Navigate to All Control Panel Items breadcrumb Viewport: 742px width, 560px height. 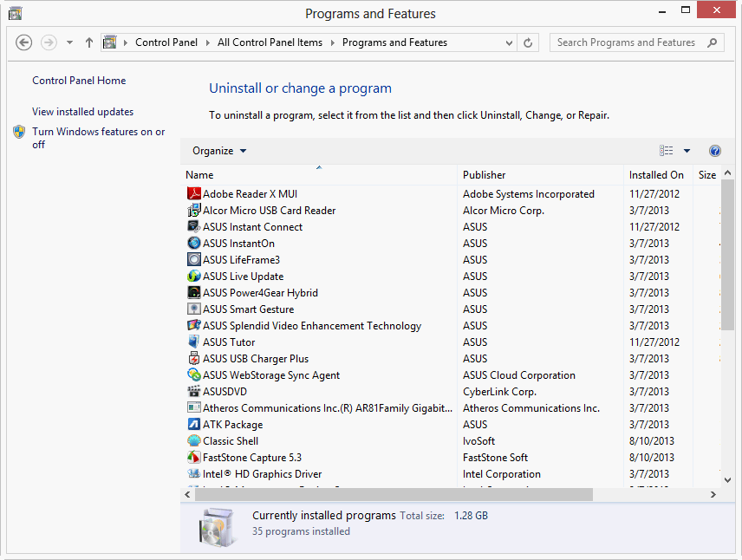270,42
